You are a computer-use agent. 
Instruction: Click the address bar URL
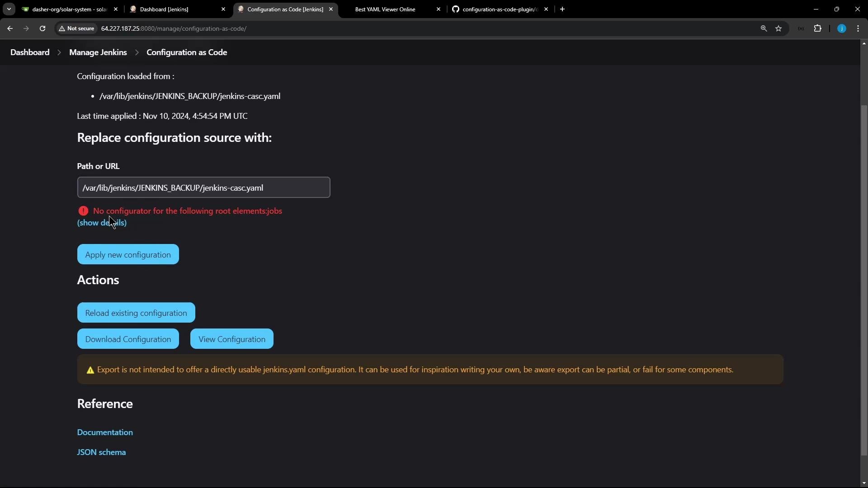click(x=174, y=28)
